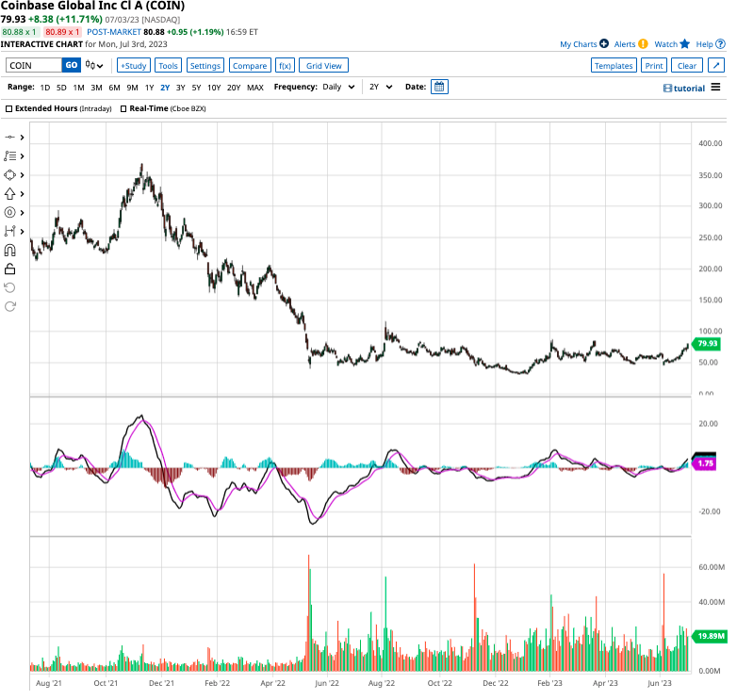This screenshot has height=700, width=737.
Task: Enable Extended Hours intraday checkbox
Action: tap(8, 108)
